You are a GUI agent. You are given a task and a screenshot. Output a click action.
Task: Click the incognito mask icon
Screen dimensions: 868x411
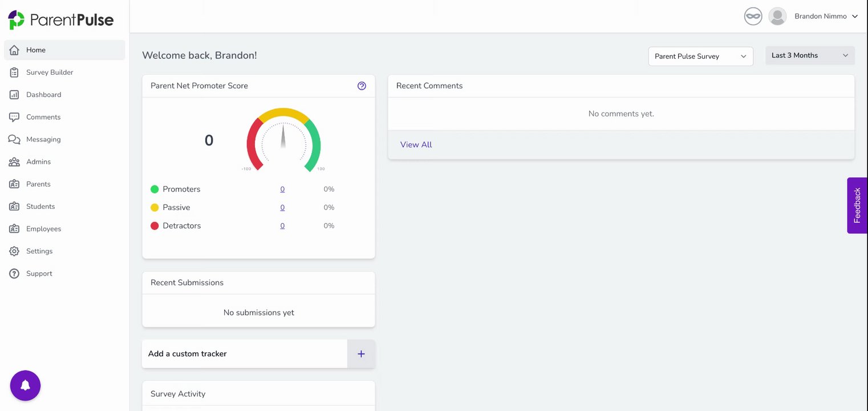[x=753, y=17]
